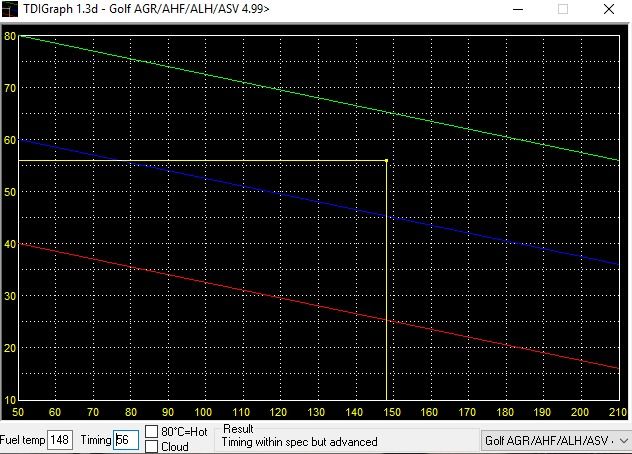
Task: Click the Timing input field
Action: [x=125, y=440]
